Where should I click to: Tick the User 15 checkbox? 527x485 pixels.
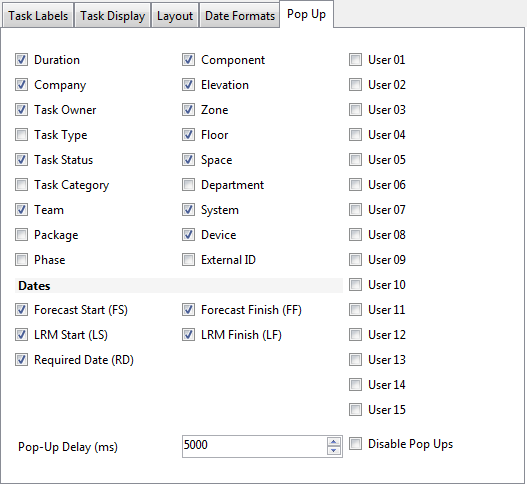356,410
